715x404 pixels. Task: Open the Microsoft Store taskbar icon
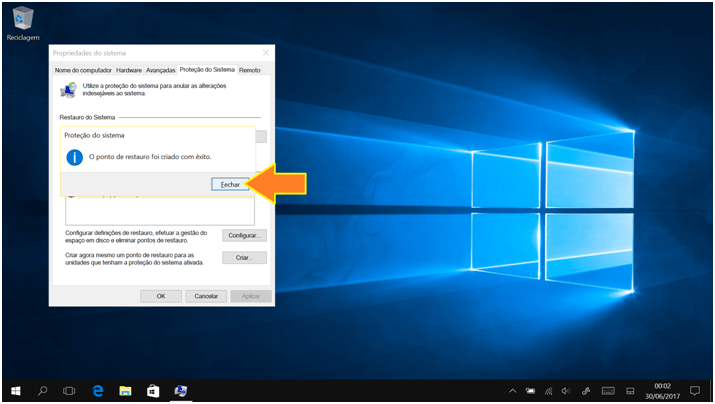coord(153,391)
